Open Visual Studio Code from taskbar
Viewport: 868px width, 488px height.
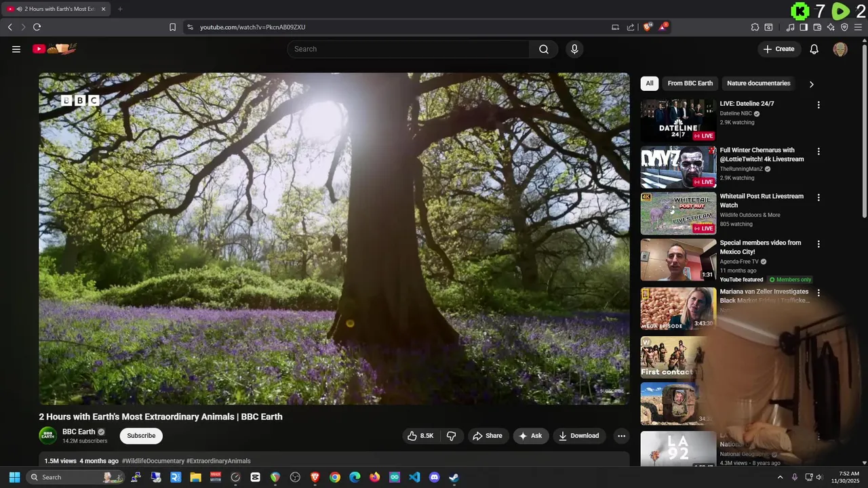point(414,477)
